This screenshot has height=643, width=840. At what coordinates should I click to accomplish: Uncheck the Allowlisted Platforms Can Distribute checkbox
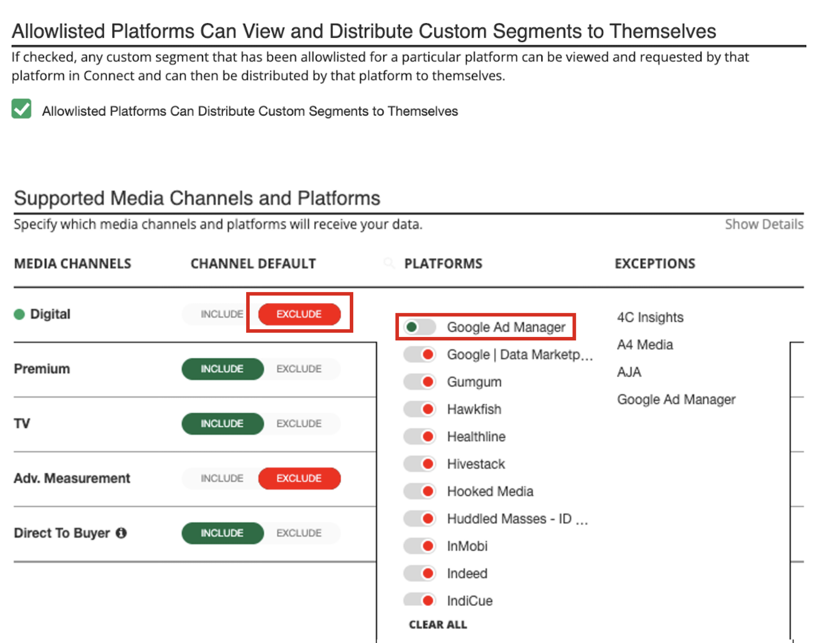(x=21, y=109)
